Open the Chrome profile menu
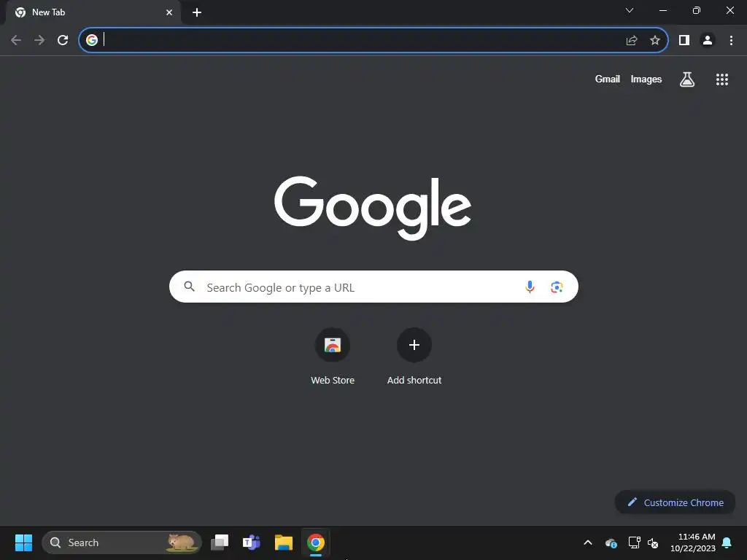Image resolution: width=747 pixels, height=560 pixels. [708, 41]
